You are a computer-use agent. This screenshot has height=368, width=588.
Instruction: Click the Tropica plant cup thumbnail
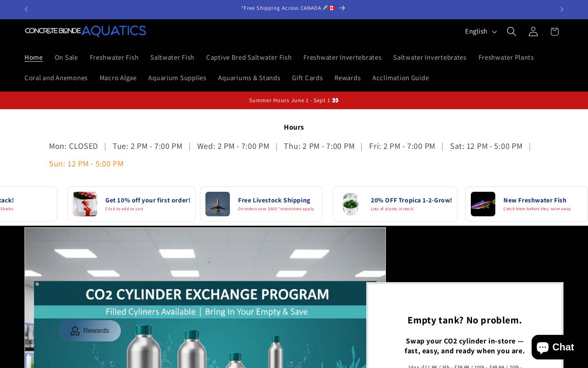(350, 204)
